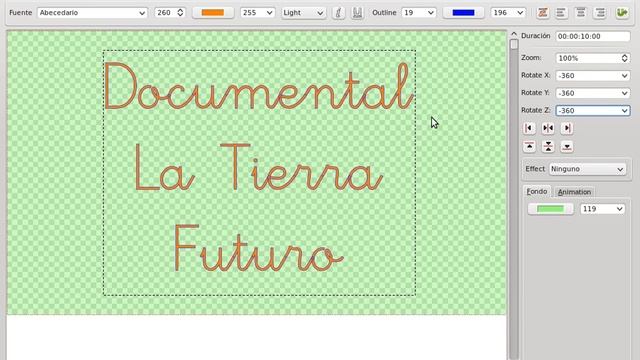
Task: Center-align the title text
Action: coord(580,13)
